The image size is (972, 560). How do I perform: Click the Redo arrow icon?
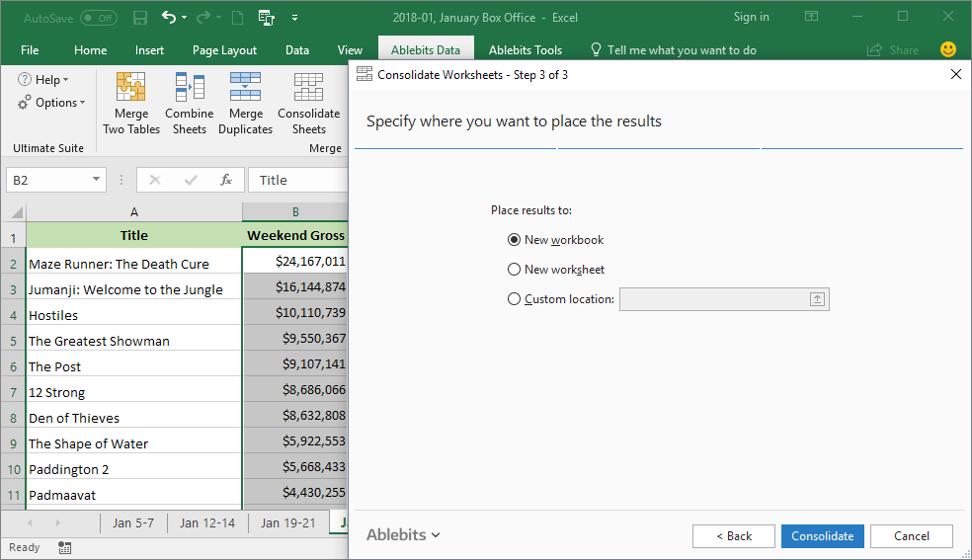point(202,18)
